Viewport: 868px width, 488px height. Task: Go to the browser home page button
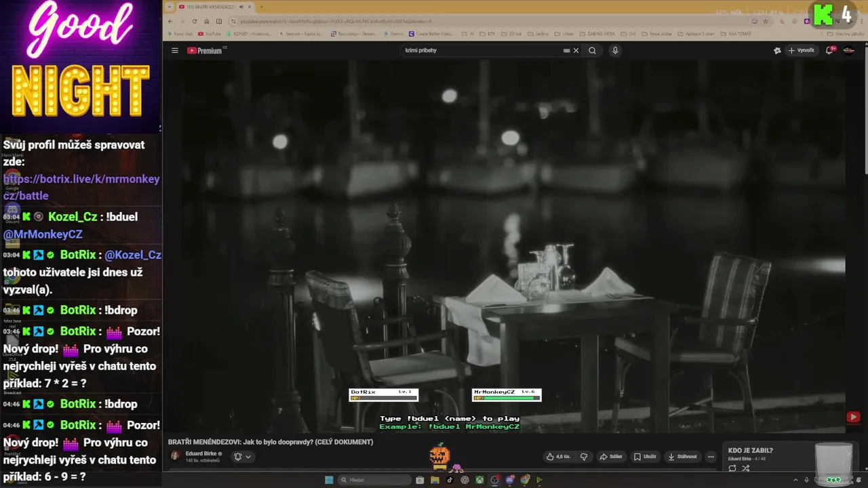click(207, 21)
